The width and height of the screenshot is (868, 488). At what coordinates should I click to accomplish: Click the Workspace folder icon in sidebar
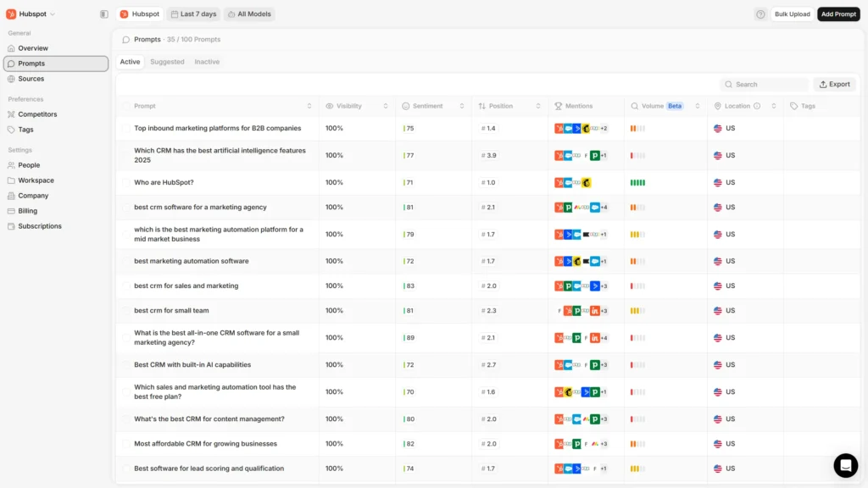11,180
